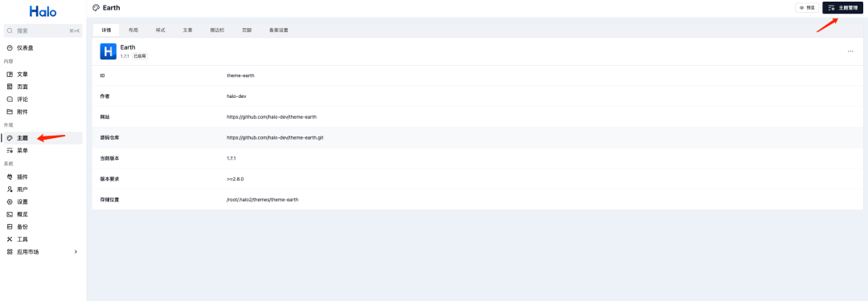Open 文章 posts in the sidebar
This screenshot has height=301, width=868.
click(23, 74)
